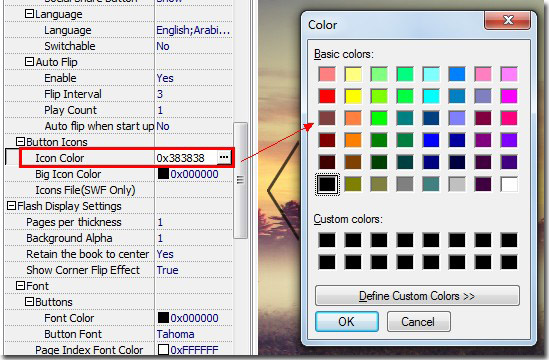This screenshot has height=360, width=549.
Task: Select the pure yellow basic color
Action: 353,96
